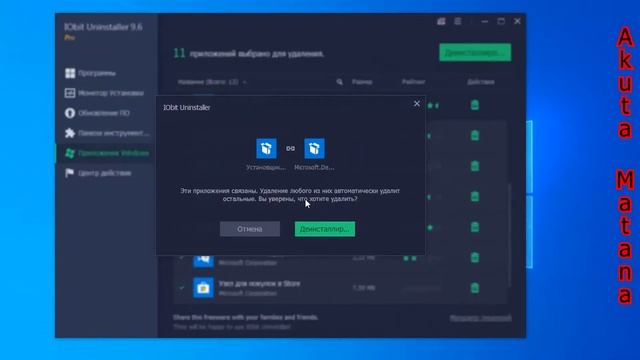Click the search magnifier icon in list header

(340, 82)
